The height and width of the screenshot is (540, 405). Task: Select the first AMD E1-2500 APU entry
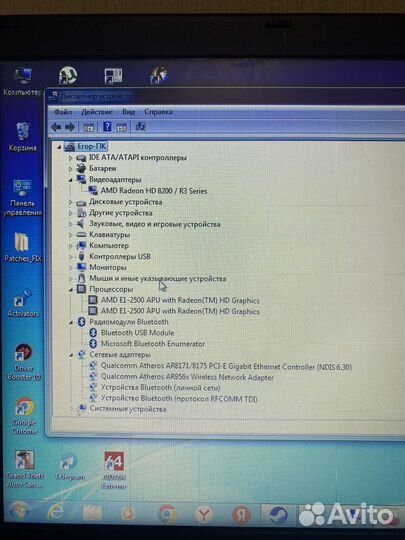(180, 300)
